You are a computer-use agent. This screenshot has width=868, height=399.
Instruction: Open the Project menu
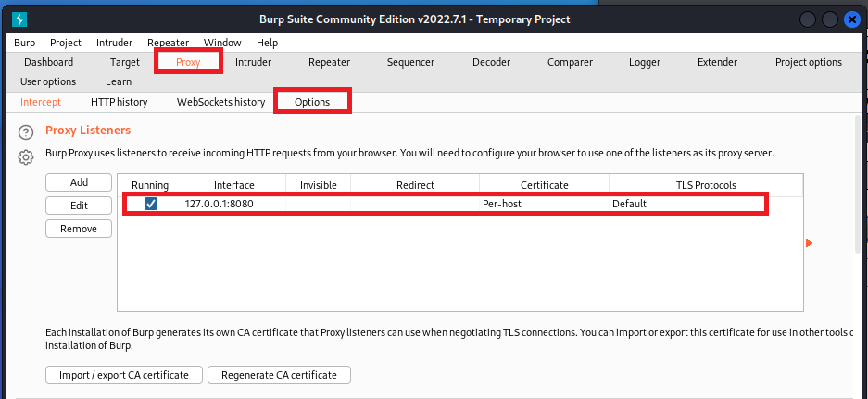point(66,43)
